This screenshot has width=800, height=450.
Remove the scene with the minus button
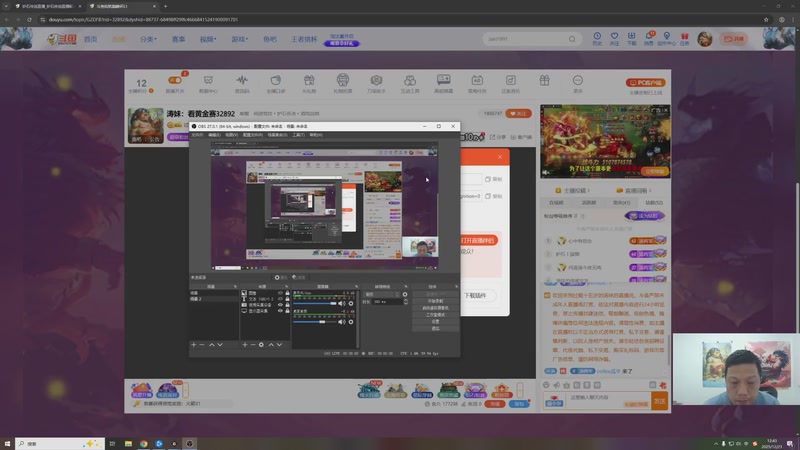point(202,345)
